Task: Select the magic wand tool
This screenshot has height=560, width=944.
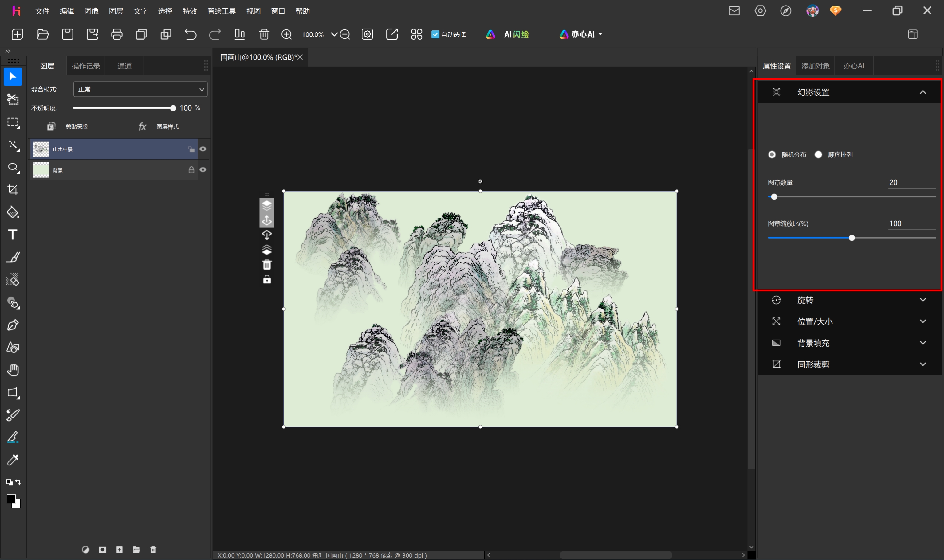Action: [x=13, y=145]
